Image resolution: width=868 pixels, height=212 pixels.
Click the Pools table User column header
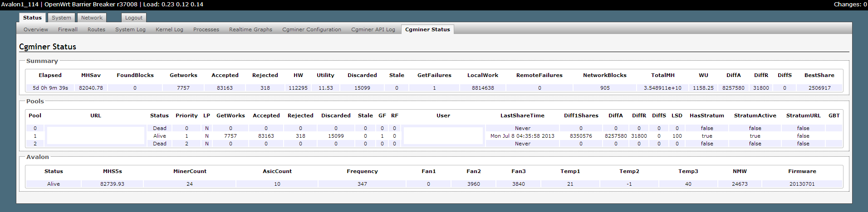(x=443, y=116)
